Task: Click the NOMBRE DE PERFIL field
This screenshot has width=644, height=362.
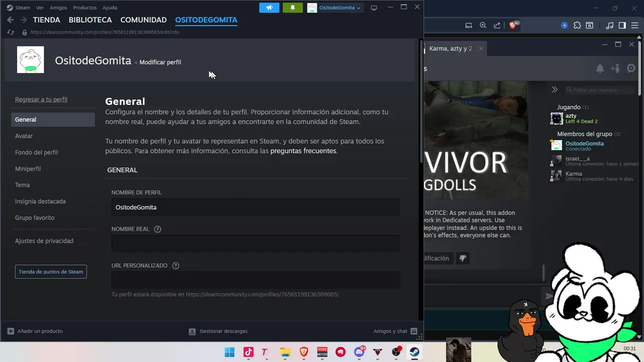Action: click(x=256, y=207)
